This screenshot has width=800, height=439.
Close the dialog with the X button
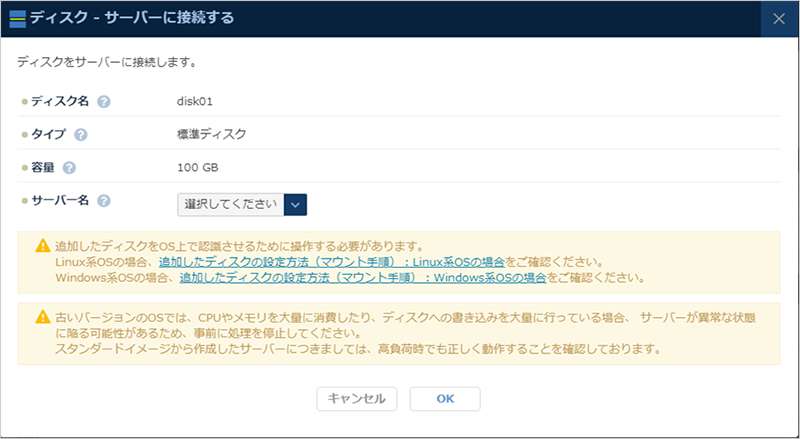click(779, 19)
